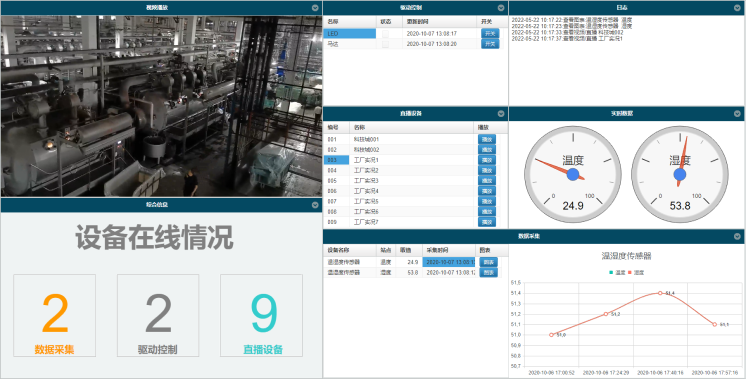This screenshot has height=379, width=746.
Task: Toggle the LED status checkbox
Action: click(385, 34)
